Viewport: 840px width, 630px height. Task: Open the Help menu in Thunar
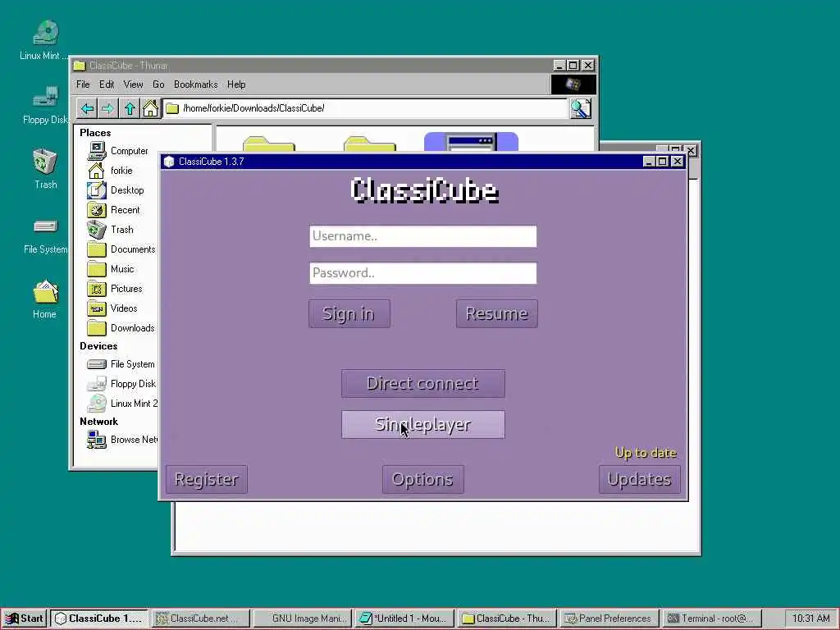point(236,84)
